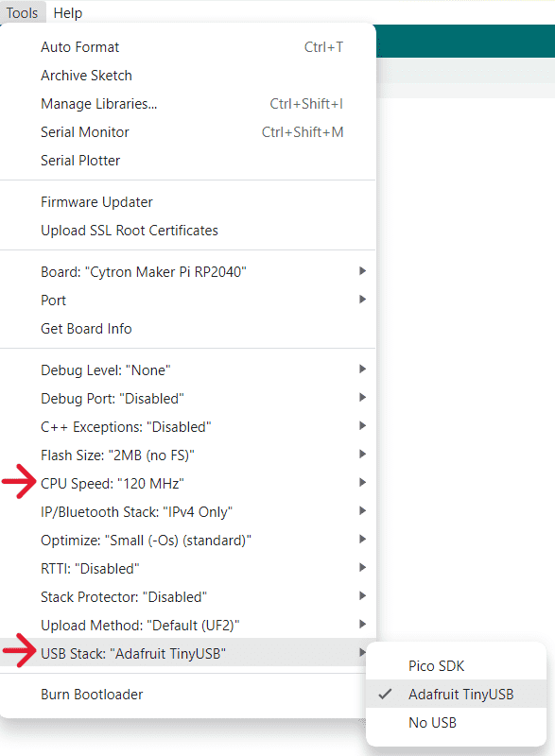Expand the Board Cytron Maker Pi RP2040 submenu
The width and height of the screenshot is (555, 756).
click(187, 272)
